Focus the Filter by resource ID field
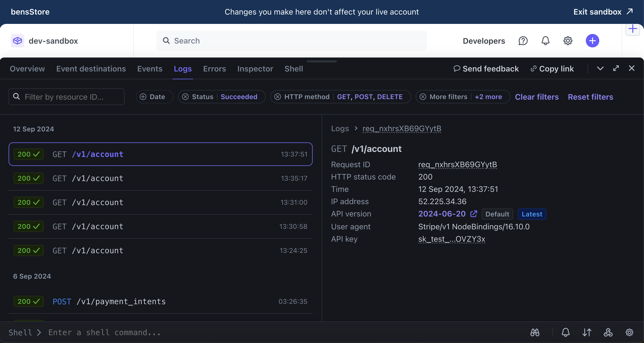 click(x=67, y=96)
